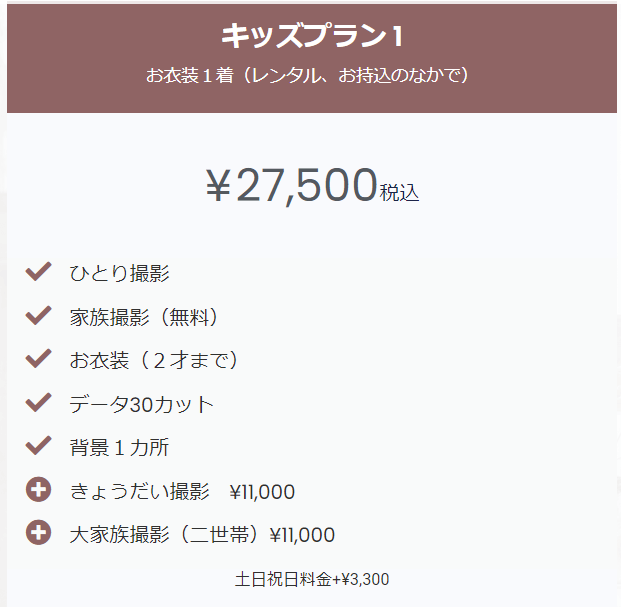621x607 pixels.
Task: Click きょうだい撮影 option text
Action: pos(139,491)
